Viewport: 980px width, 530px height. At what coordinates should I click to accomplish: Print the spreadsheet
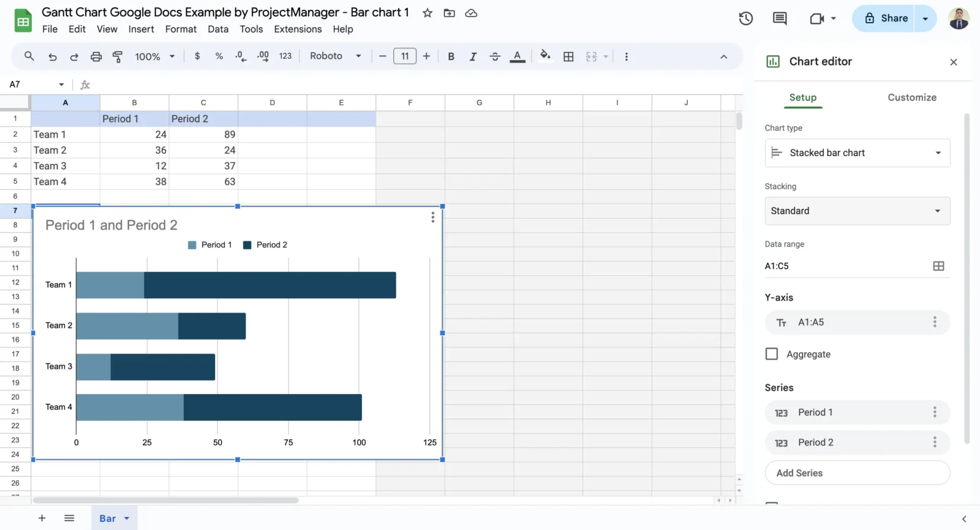coord(96,56)
